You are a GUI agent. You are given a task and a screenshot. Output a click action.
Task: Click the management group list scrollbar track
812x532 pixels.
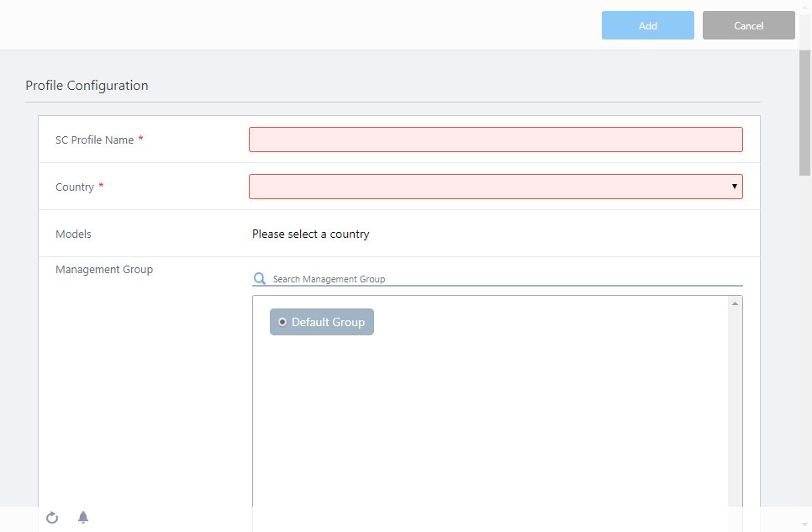point(735,403)
